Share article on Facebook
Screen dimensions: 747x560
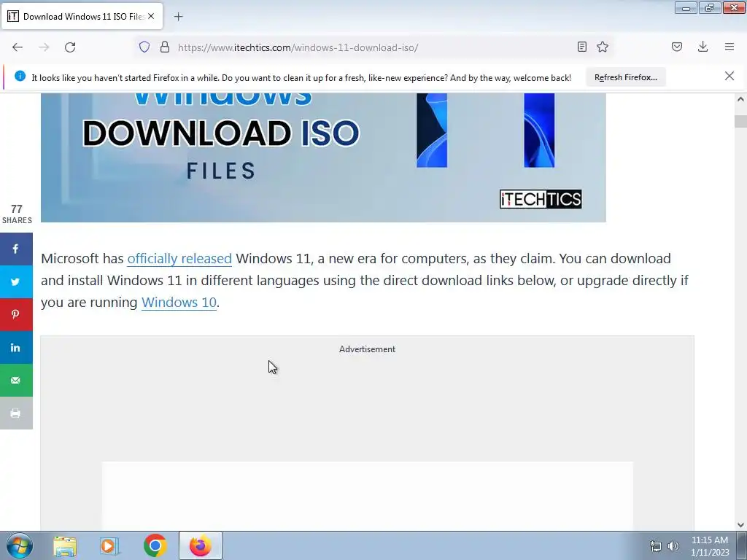[x=16, y=249]
